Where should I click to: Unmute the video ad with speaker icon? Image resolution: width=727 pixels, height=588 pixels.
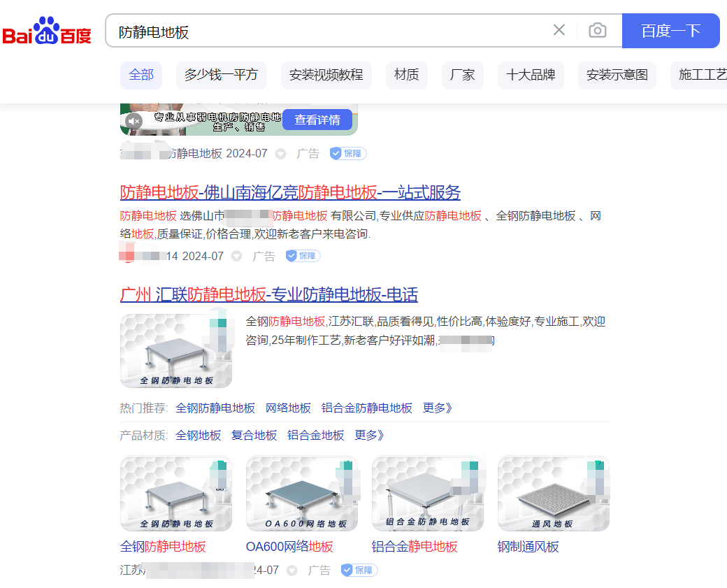pyautogui.click(x=134, y=121)
